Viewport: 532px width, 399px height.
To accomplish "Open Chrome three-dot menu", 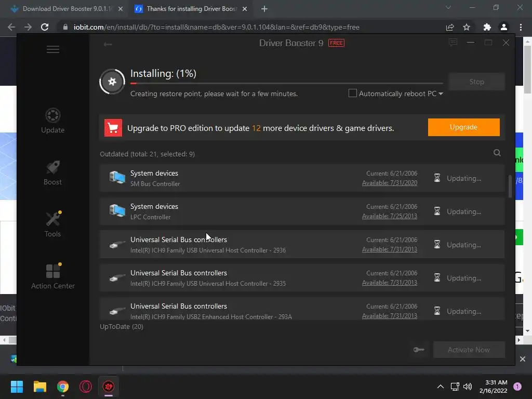I will coord(521,27).
